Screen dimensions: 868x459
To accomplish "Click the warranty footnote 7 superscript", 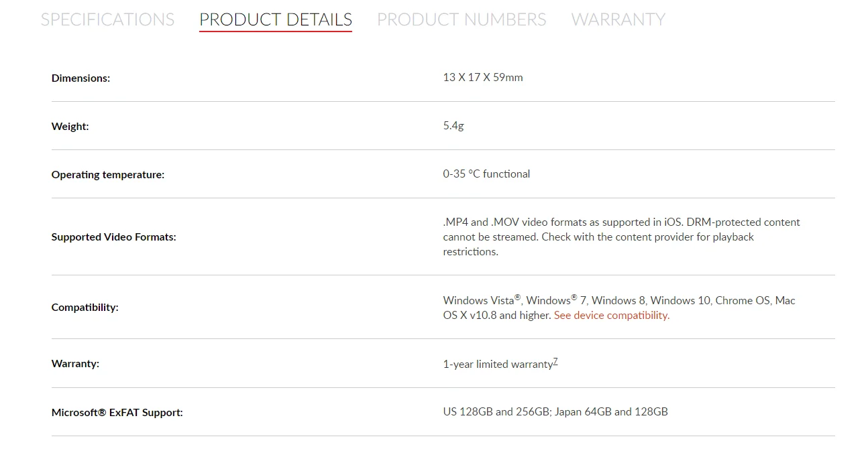I will pyautogui.click(x=555, y=362).
